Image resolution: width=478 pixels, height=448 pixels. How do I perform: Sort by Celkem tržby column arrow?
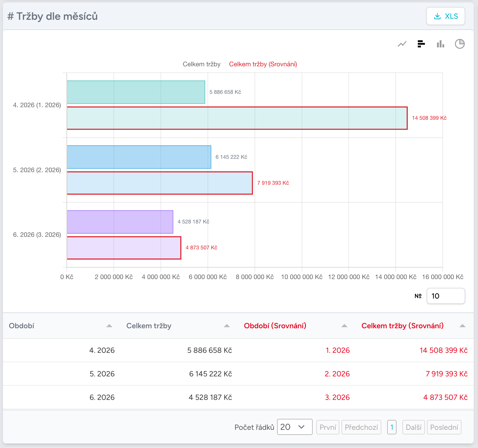(x=227, y=326)
